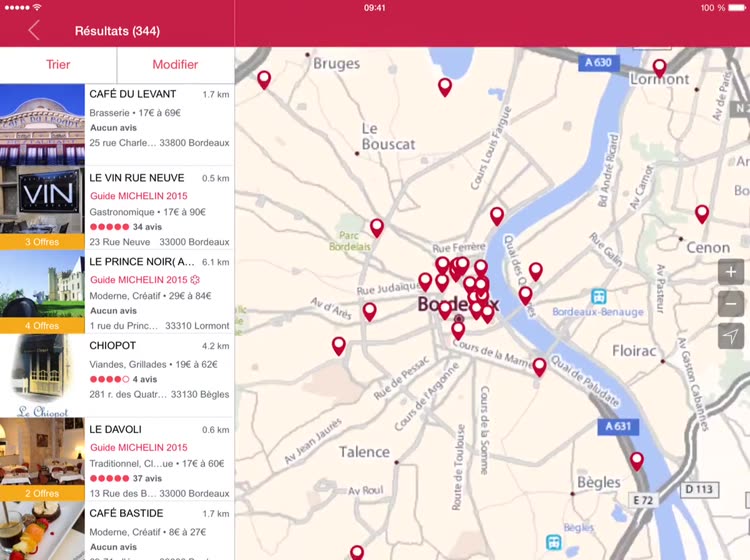Select the pin below the lake near Bruges
The image size is (750, 560).
[445, 87]
